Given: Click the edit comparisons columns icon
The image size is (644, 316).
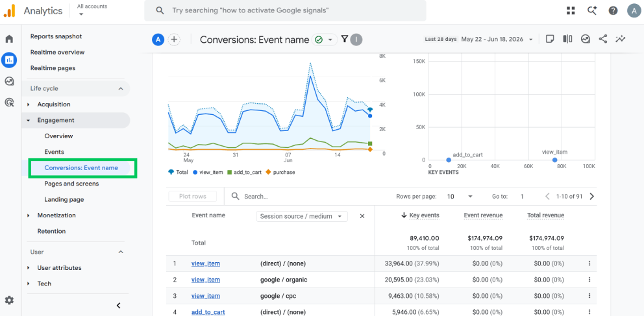Looking at the screenshot, I should pos(567,39).
